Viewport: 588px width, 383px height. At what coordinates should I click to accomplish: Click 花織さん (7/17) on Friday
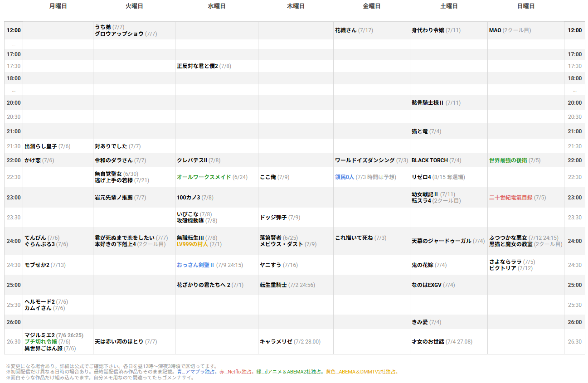pos(354,30)
